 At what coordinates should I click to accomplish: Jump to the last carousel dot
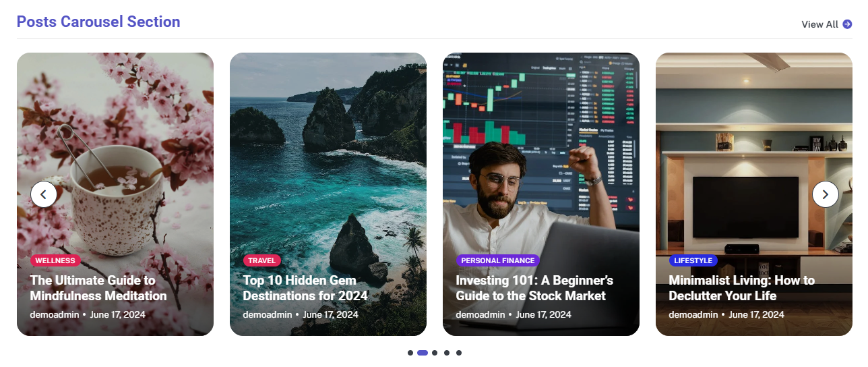[459, 353]
